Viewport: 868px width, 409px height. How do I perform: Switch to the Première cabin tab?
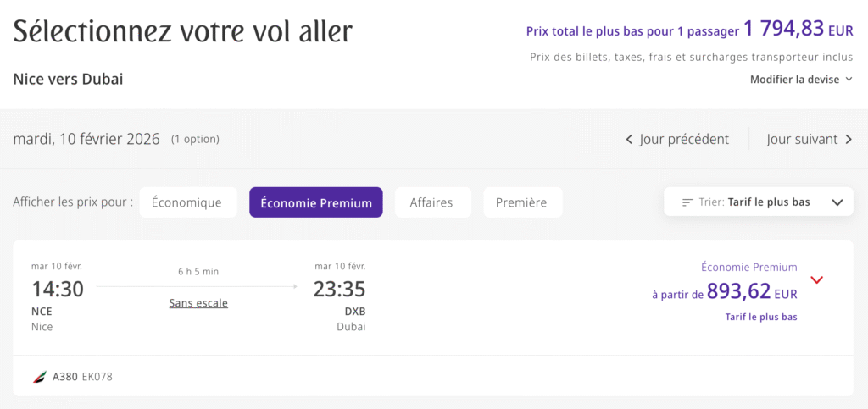point(522,202)
